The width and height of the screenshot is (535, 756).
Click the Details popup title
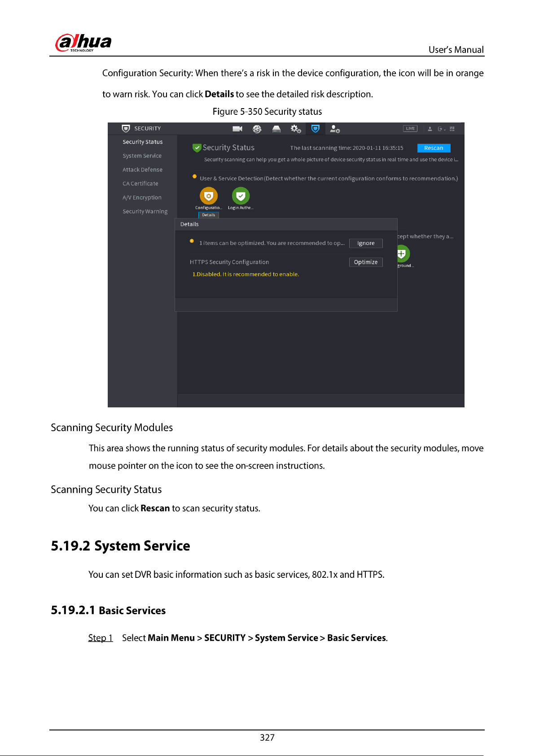pos(189,224)
